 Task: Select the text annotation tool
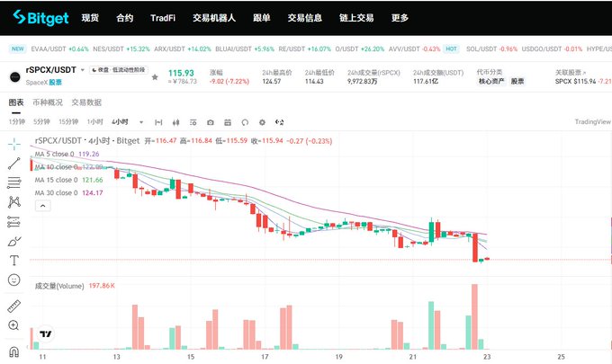pyautogui.click(x=14, y=261)
